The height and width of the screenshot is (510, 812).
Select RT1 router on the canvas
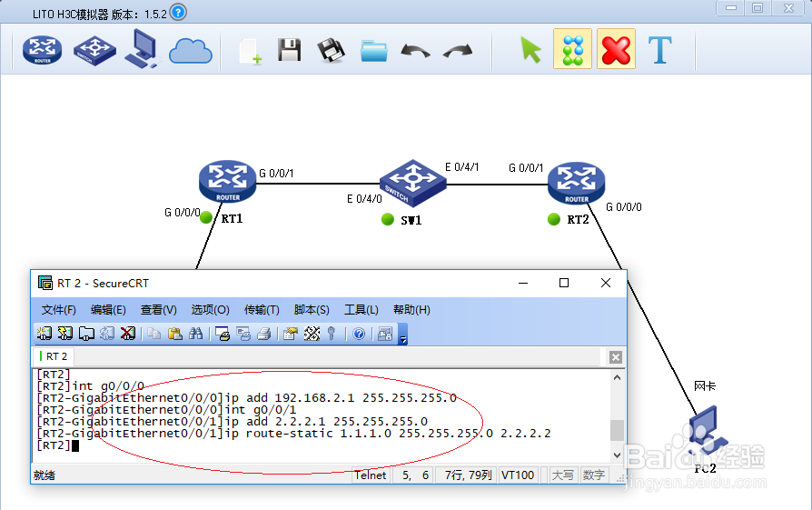[227, 181]
